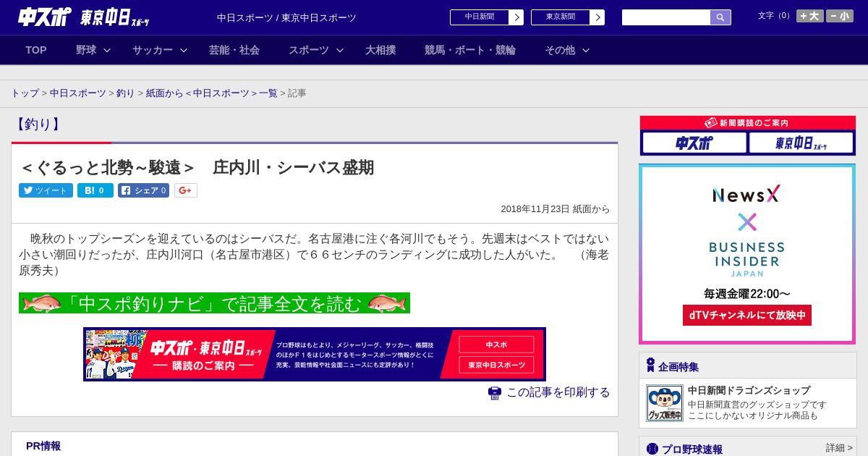
Task: Open the その他 navigation menu
Action: tap(560, 50)
